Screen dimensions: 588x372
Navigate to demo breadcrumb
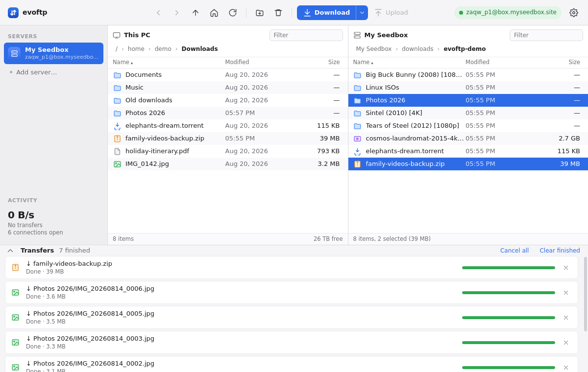pos(163,49)
